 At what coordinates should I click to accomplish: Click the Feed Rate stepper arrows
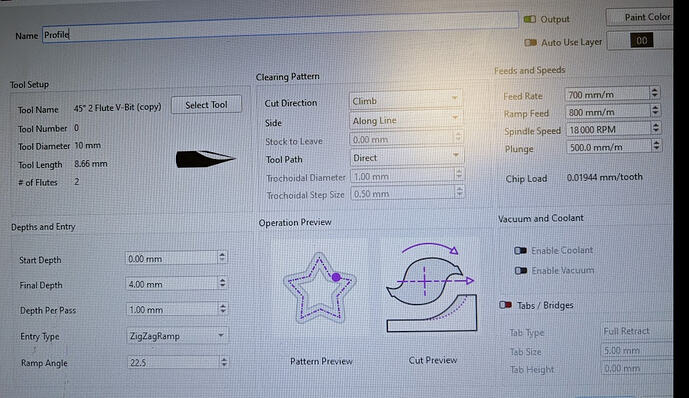coord(655,92)
